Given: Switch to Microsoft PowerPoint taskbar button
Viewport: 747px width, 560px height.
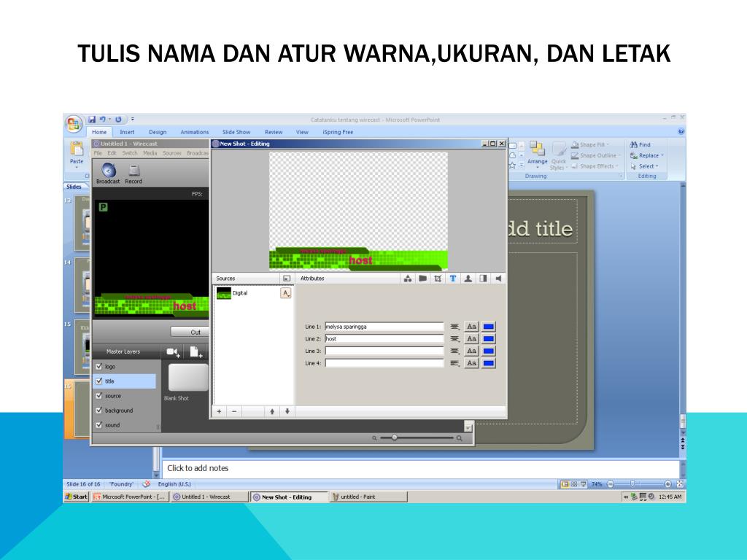Looking at the screenshot, I should [x=130, y=497].
